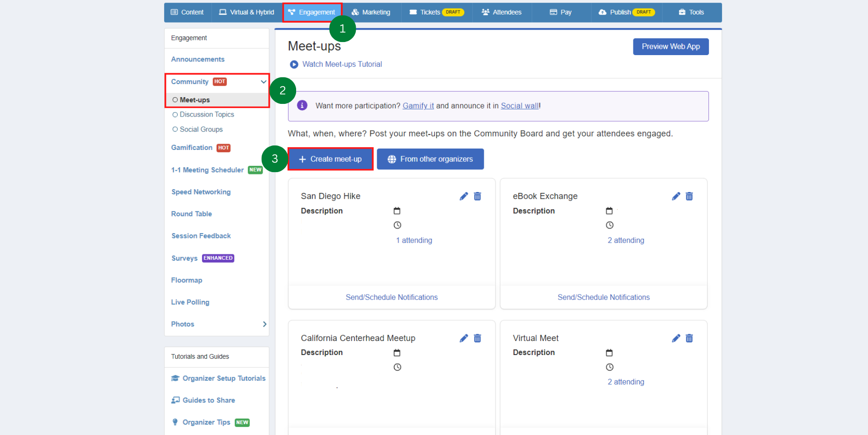Send/Schedule Notifications for eBook Exchange

(x=604, y=297)
